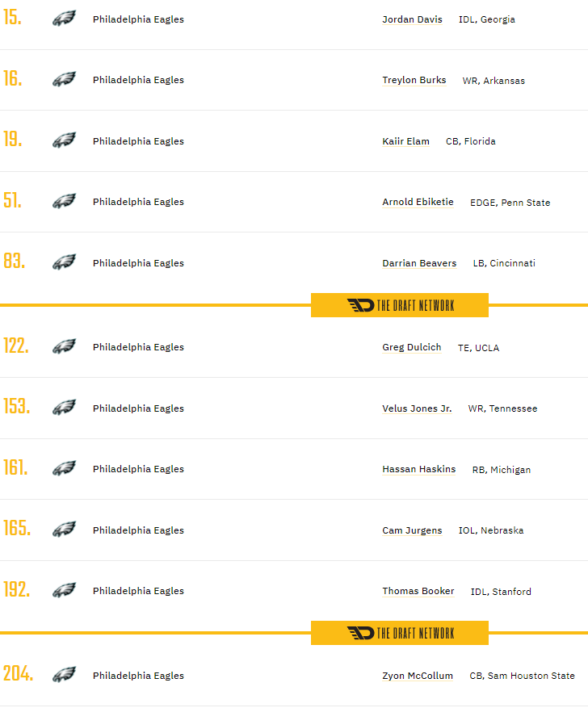The height and width of the screenshot is (712, 588).
Task: Click the upper Draft Network banner logo
Action: point(400,305)
